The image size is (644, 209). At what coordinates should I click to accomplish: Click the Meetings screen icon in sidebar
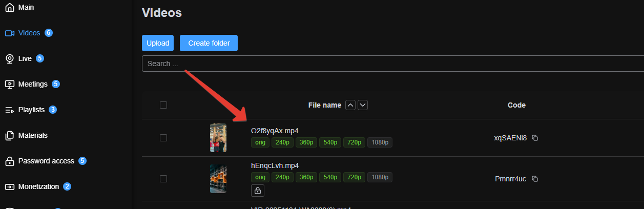tap(9, 85)
